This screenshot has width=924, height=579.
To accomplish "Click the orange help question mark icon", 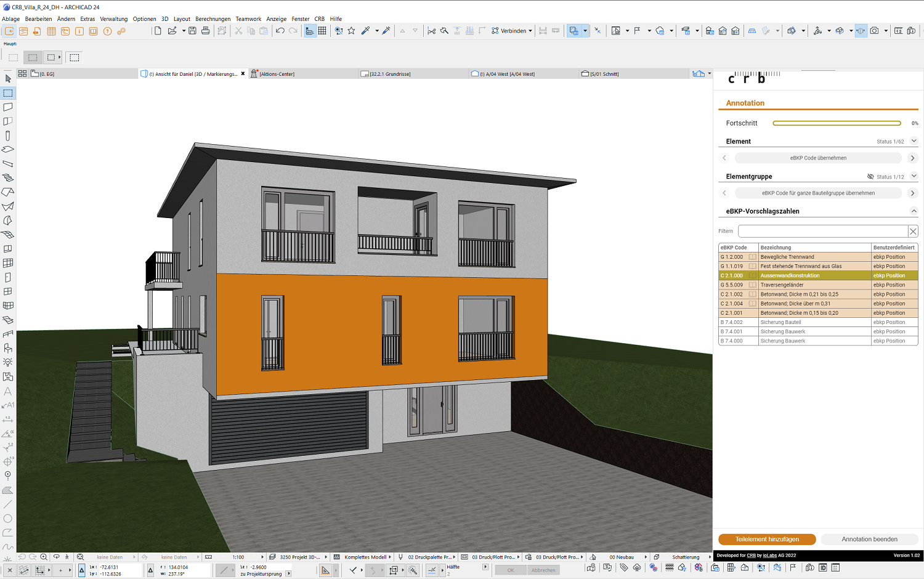I will pyautogui.click(x=107, y=31).
